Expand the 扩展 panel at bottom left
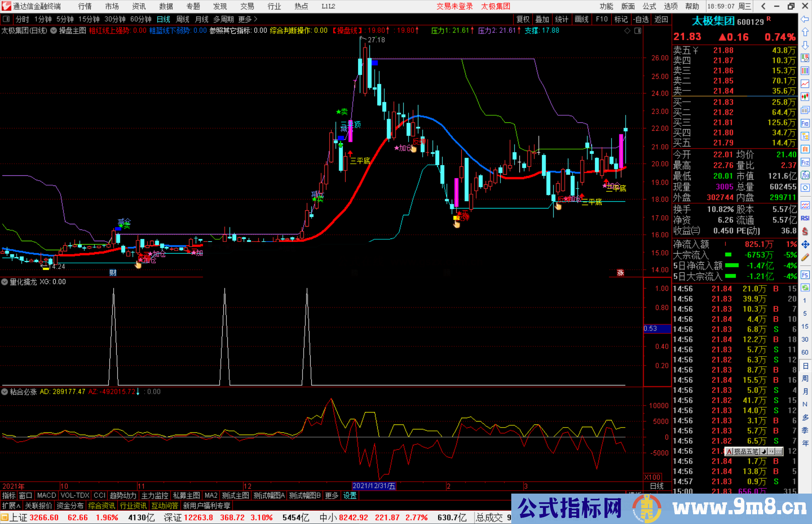The height and width of the screenshot is (524, 812). 11,506
